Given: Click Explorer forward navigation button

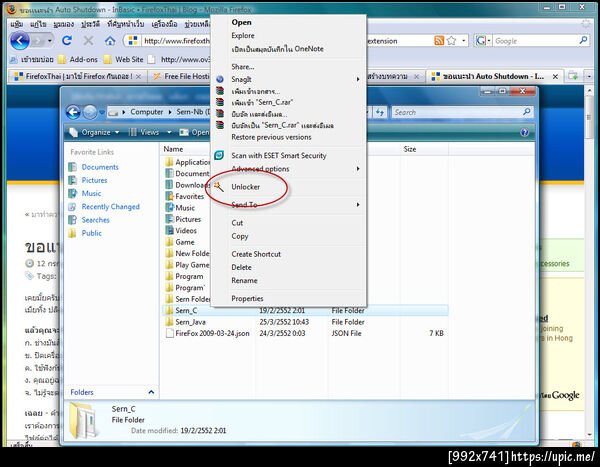Looking at the screenshot, I should pos(90,112).
